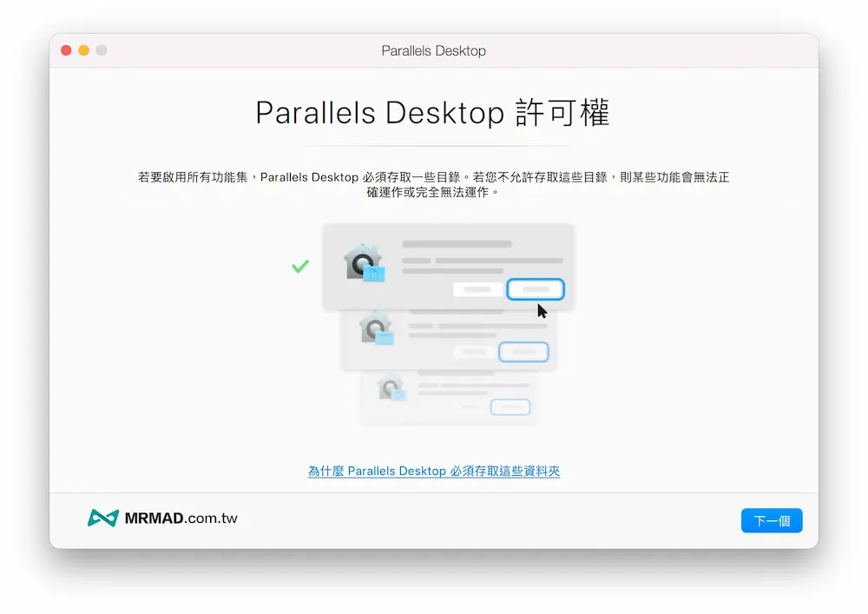This screenshot has width=868, height=614.
Task: Click the Parallels Desktop title bar text
Action: pos(433,51)
